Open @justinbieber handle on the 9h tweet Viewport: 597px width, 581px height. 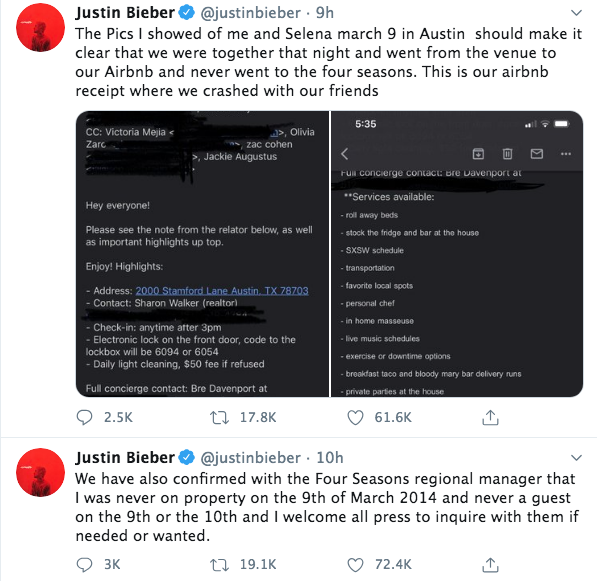(x=251, y=13)
